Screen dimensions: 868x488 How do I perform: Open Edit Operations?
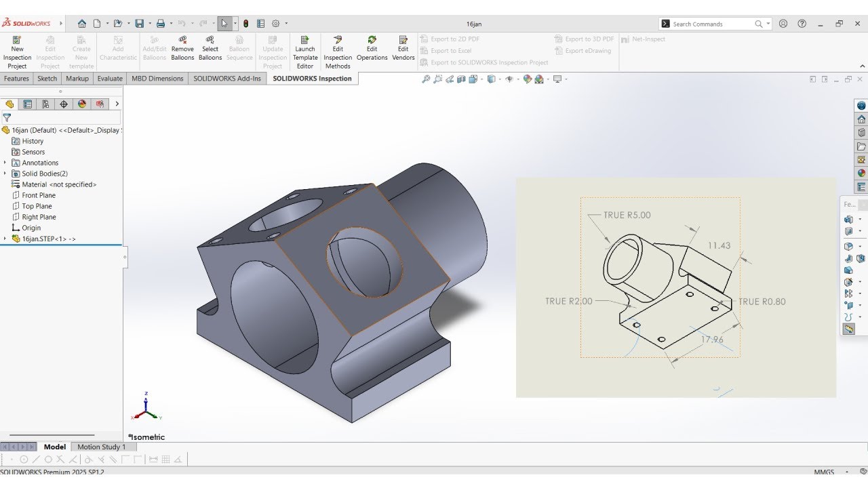tap(372, 48)
